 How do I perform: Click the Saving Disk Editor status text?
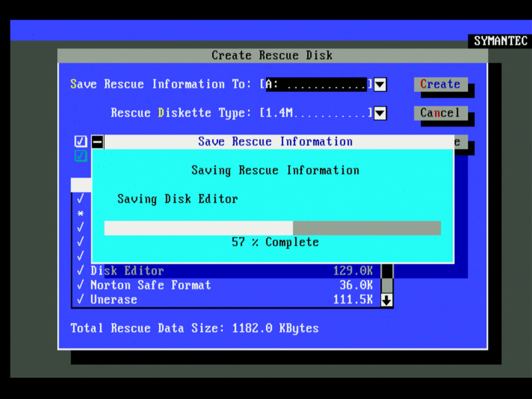pyautogui.click(x=178, y=199)
